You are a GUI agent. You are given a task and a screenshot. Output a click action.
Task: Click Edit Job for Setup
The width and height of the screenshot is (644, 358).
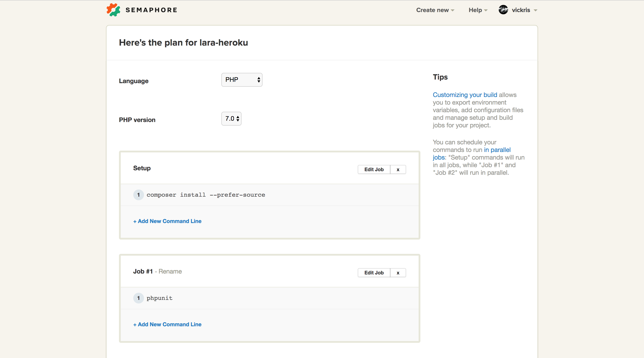click(x=374, y=170)
